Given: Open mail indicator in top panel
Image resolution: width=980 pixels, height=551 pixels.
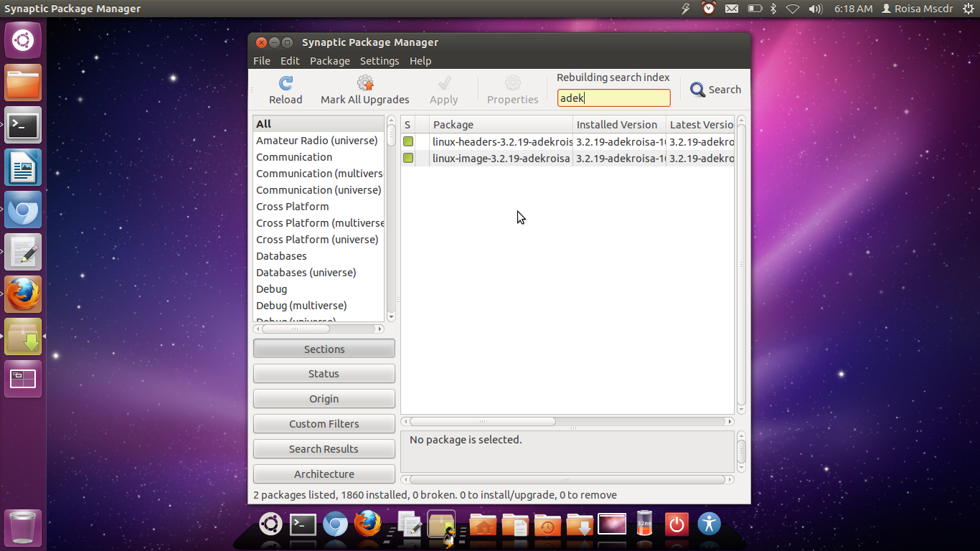Looking at the screenshot, I should 731,9.
